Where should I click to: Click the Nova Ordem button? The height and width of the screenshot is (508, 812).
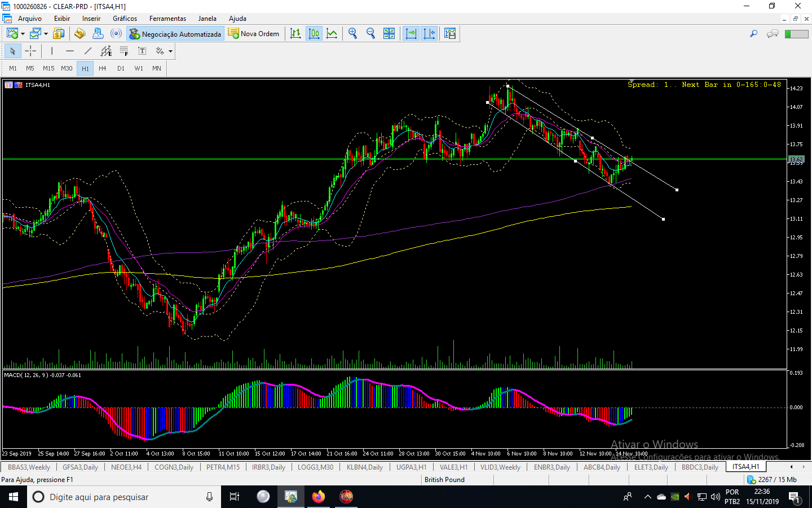254,34
